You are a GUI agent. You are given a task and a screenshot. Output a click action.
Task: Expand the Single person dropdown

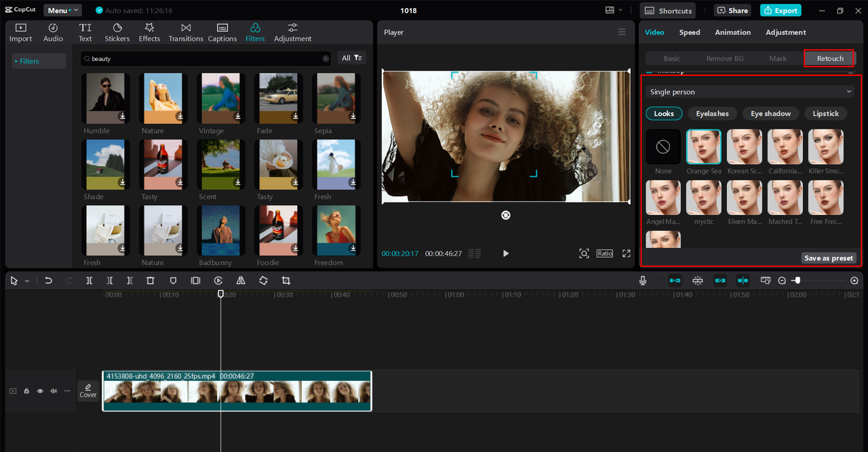coord(750,91)
